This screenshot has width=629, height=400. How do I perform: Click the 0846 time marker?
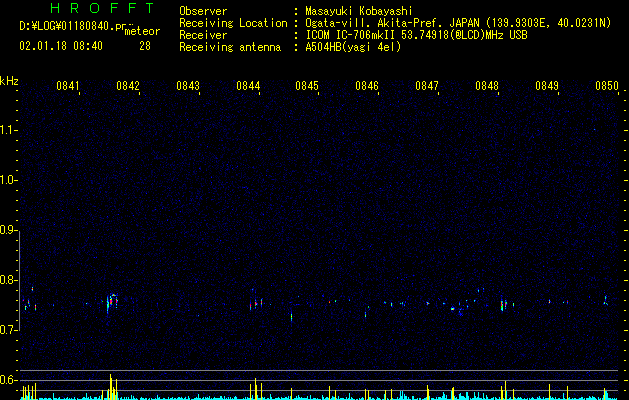click(367, 86)
